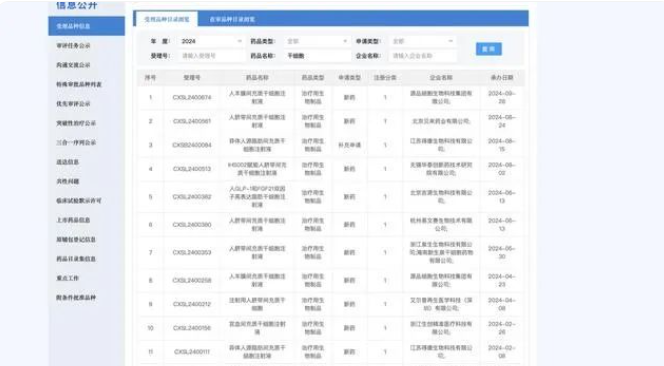Open 临床试验默示许可 in the sidebar
The height and width of the screenshot is (366, 664).
(x=79, y=200)
